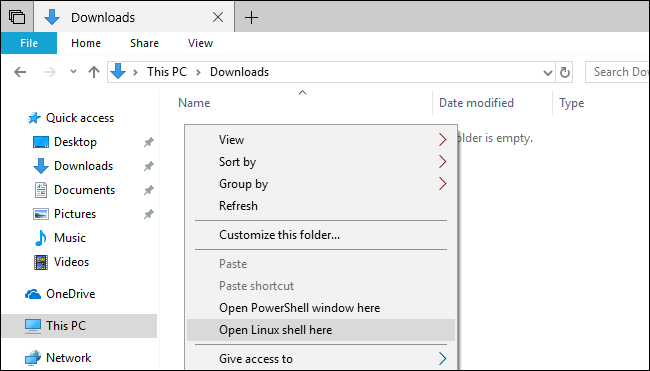This screenshot has height=371, width=650.
Task: Add a new tab with the plus icon
Action: [x=251, y=17]
